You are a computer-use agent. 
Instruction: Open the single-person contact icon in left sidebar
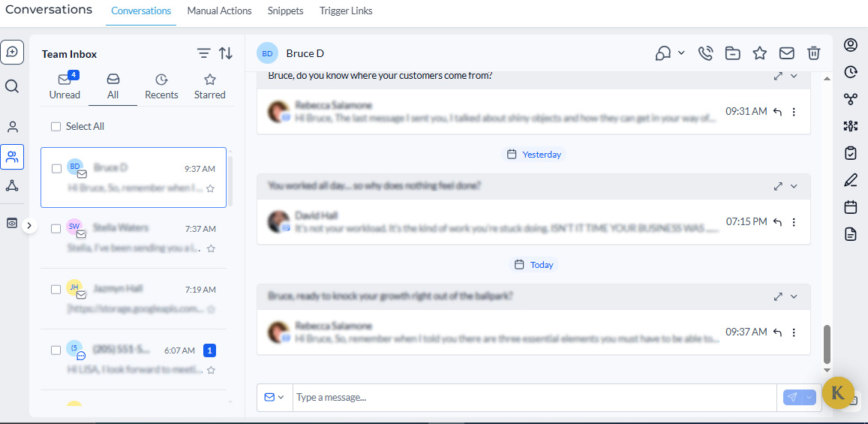coord(12,127)
